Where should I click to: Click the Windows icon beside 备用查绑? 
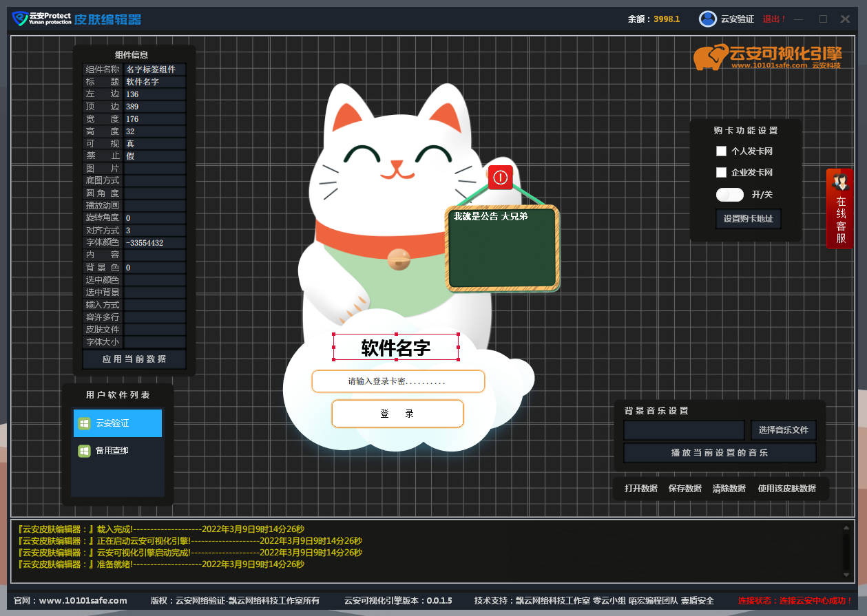[84, 451]
